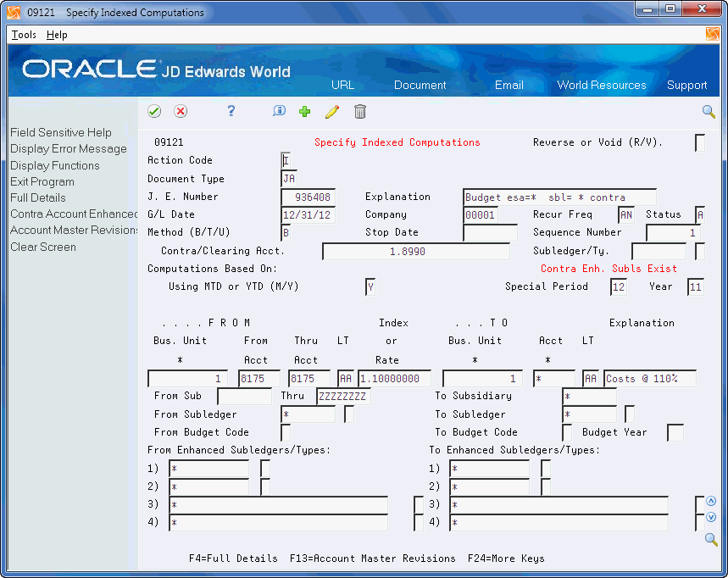This screenshot has height=578, width=728.
Task: Select Field Sensitive Help
Action: click(61, 133)
